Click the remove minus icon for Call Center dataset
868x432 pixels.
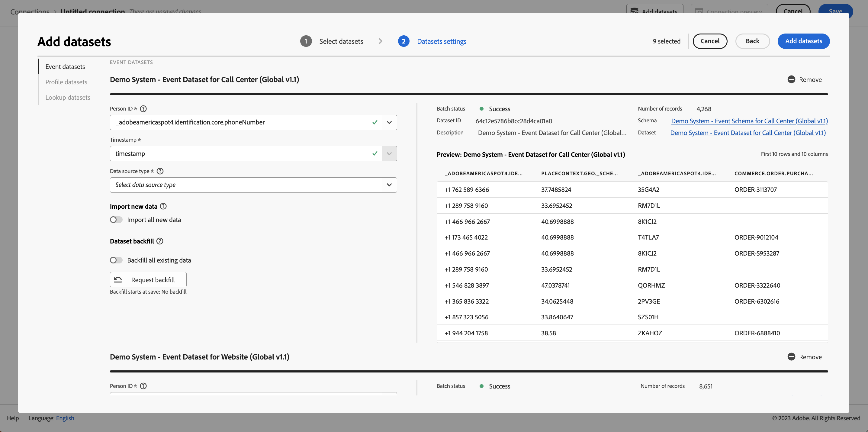pos(791,79)
